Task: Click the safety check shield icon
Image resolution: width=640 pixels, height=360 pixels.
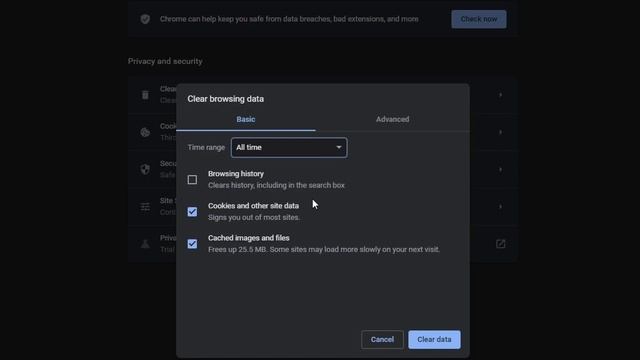Action: click(145, 19)
